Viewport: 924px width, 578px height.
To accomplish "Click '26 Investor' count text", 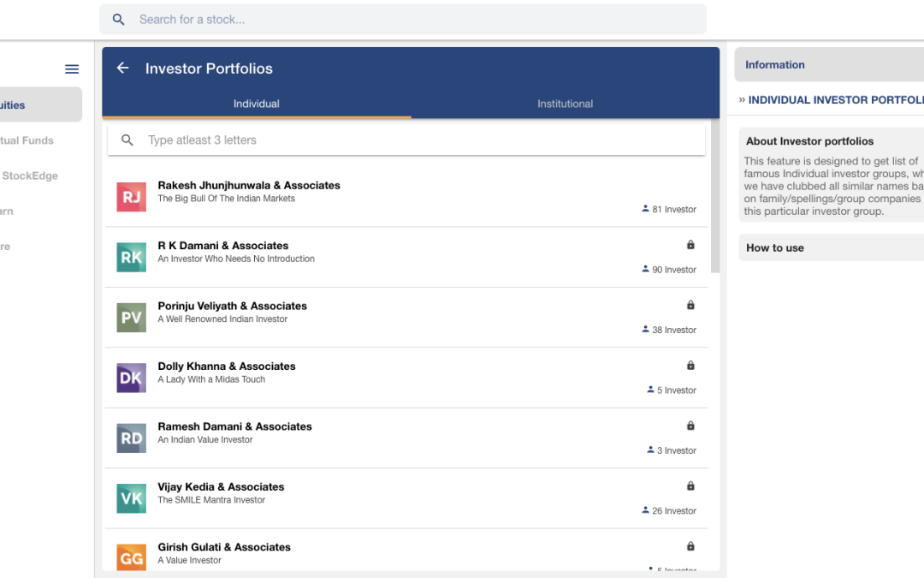I will click(674, 510).
